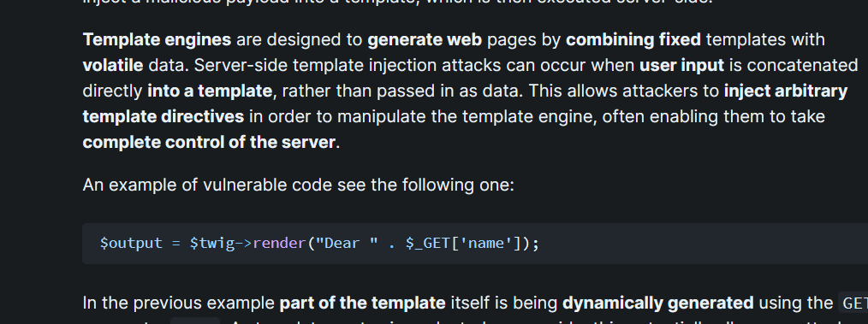Click the bold phrase "part of the template"
The image size is (868, 324).
363,303
